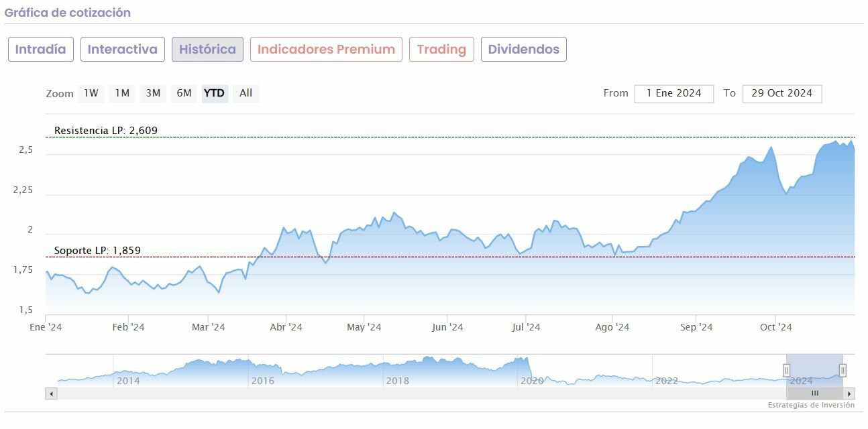
Task: Show the Dividendos tab
Action: [x=524, y=50]
